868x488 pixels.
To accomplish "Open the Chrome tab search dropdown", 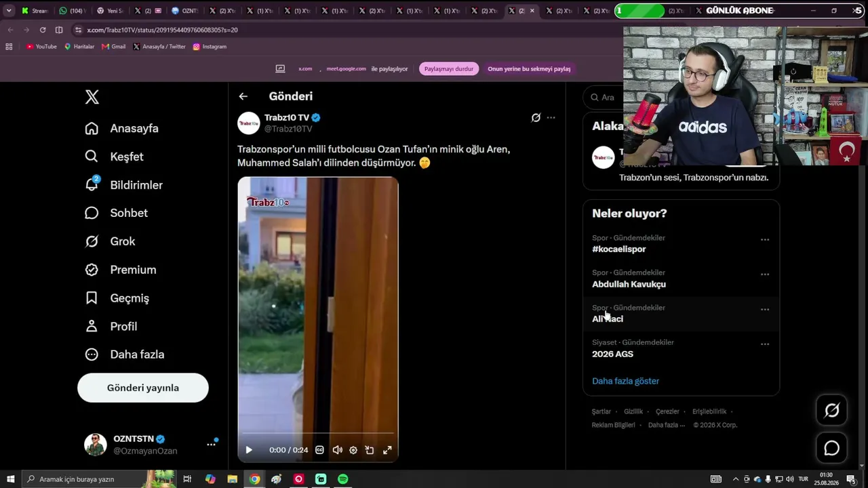I will tap(9, 11).
